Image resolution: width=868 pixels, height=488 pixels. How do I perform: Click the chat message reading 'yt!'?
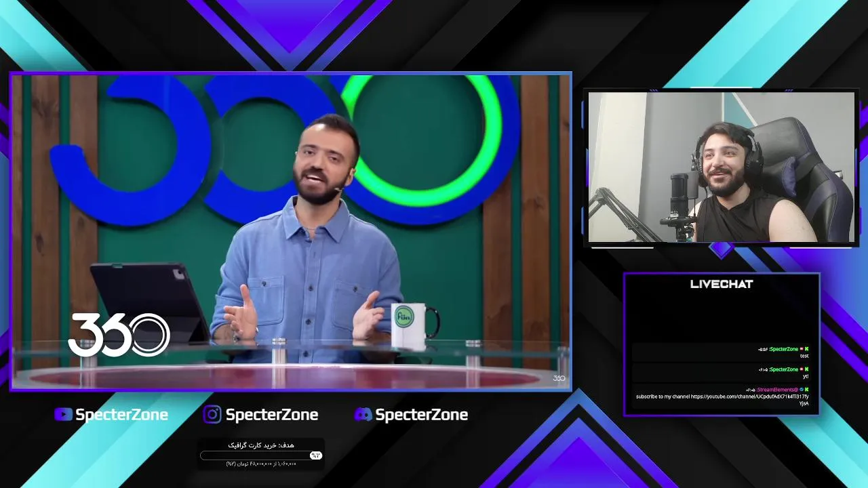click(x=806, y=376)
